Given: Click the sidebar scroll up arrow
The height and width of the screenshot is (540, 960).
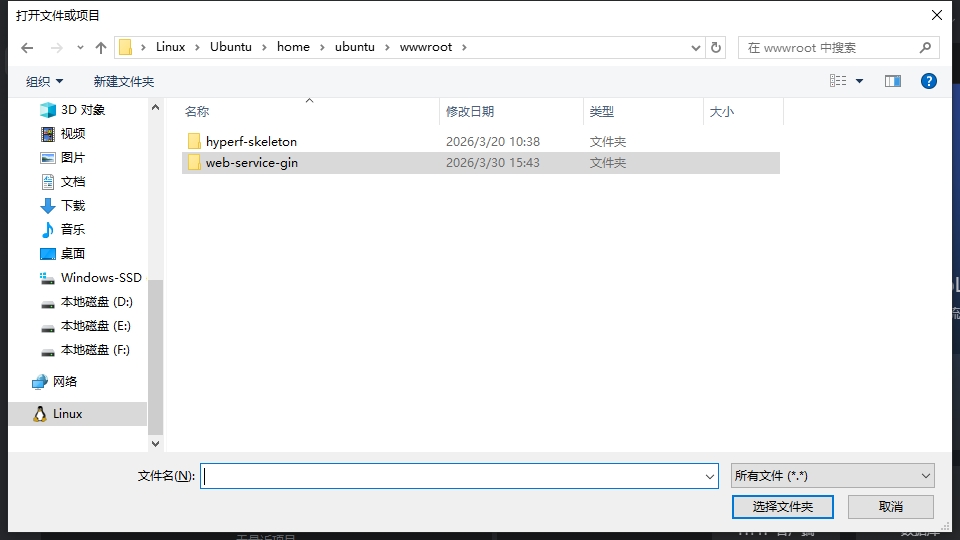Looking at the screenshot, I should coord(156,107).
